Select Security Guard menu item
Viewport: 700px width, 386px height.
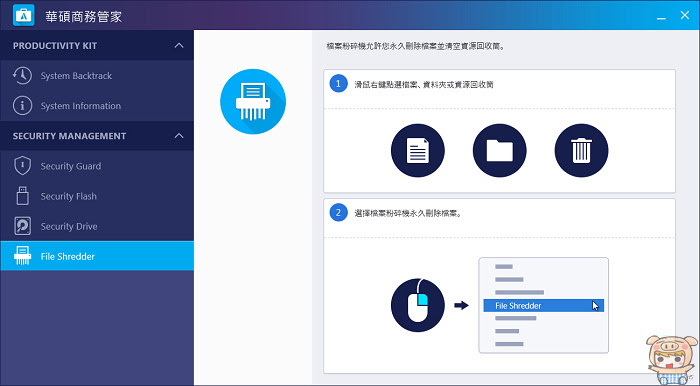coord(97,166)
